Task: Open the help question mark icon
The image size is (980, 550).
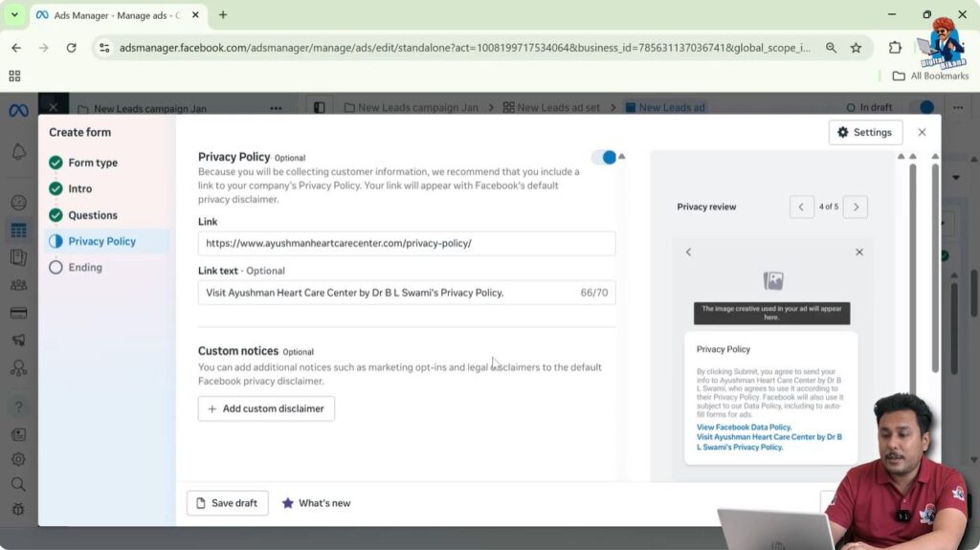Action: point(19,407)
